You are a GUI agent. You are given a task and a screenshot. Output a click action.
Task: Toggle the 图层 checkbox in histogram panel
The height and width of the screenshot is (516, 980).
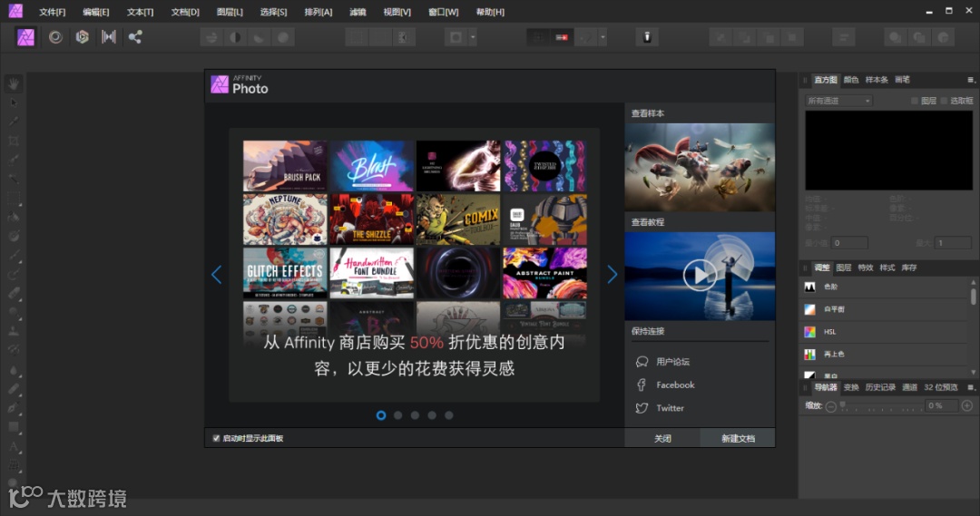pos(915,101)
